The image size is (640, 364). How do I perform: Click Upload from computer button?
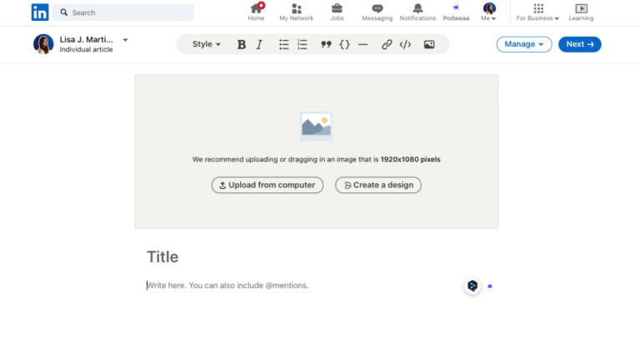(x=267, y=185)
